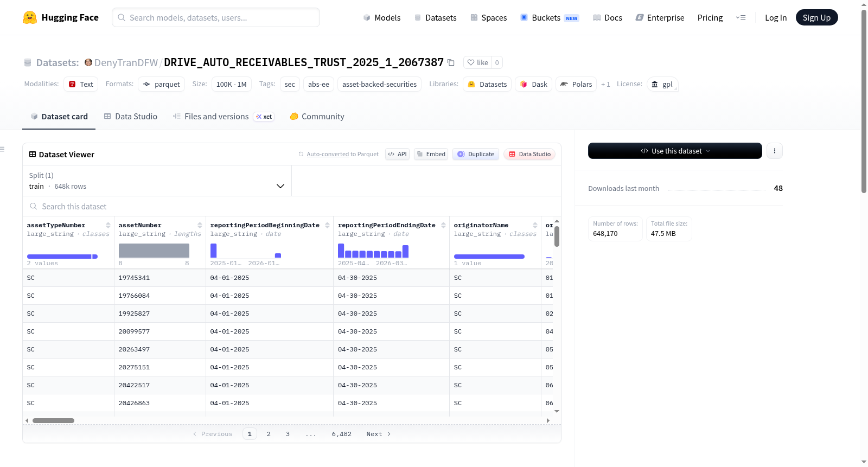Click the search magnifier in dataset search
This screenshot has height=467, width=868.
point(34,206)
